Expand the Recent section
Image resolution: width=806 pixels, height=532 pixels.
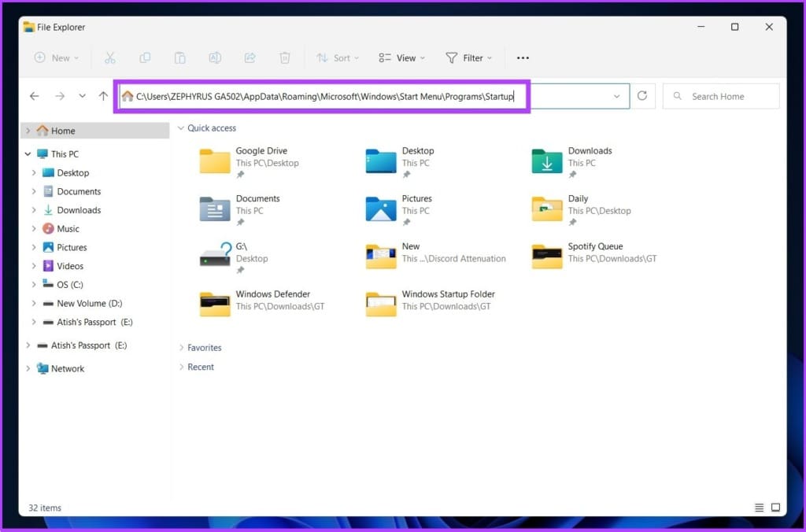(x=181, y=367)
